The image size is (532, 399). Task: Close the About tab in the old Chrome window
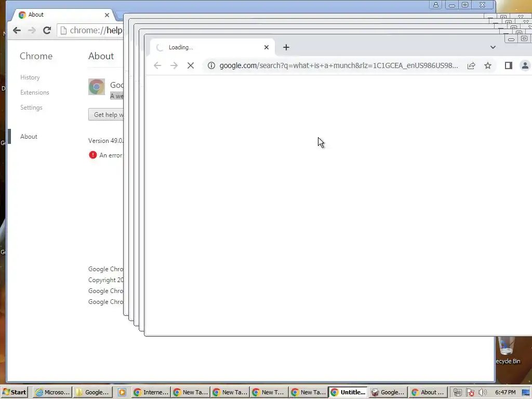[x=107, y=15]
